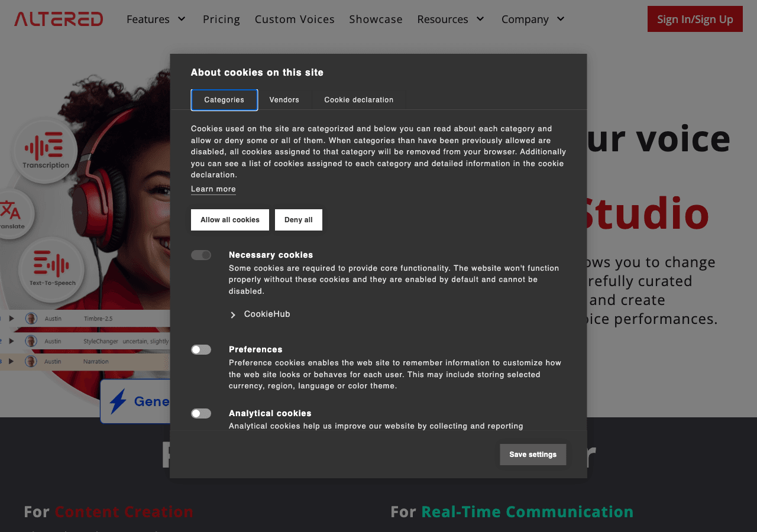The image size is (757, 532).
Task: Open the Resources dropdown menu
Action: 451,19
